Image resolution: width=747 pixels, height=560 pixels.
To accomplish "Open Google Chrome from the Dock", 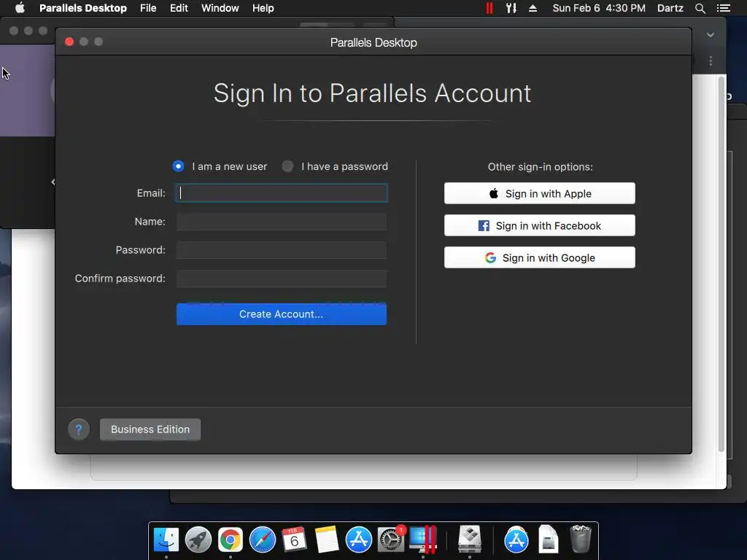I will coord(230,540).
